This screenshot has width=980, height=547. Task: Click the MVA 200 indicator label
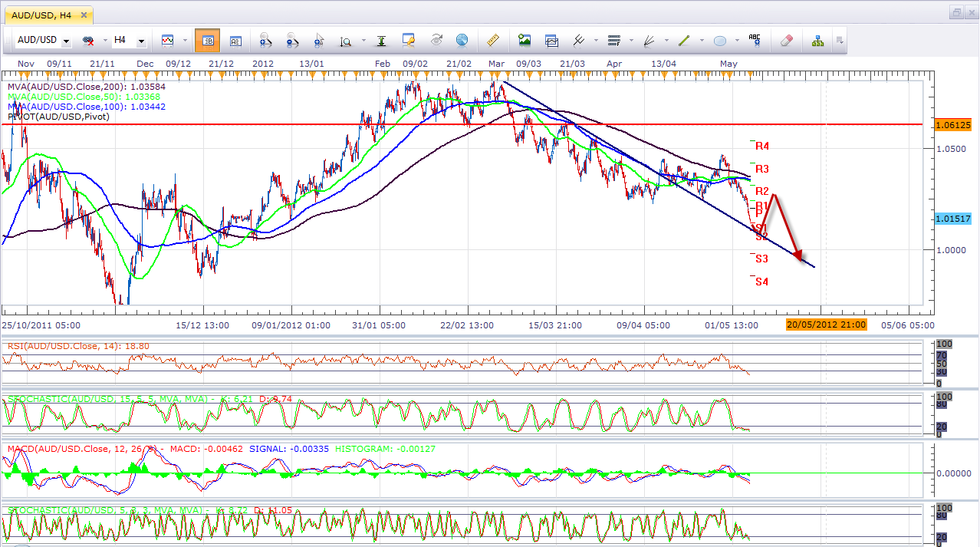(86, 86)
